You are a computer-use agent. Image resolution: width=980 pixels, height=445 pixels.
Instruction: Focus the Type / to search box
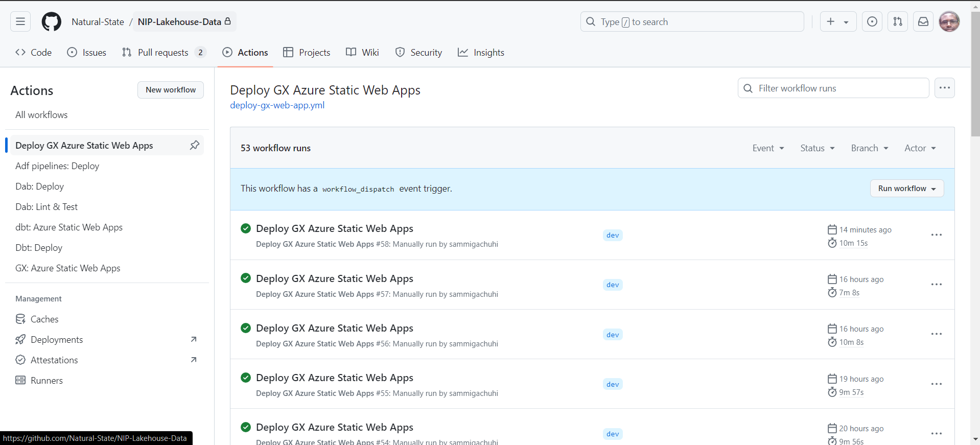point(692,21)
